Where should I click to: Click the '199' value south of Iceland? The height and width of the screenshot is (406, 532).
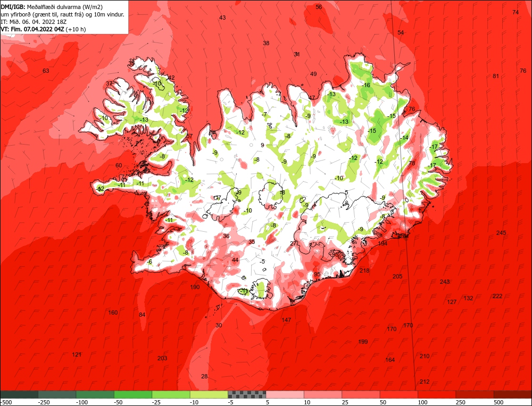pyautogui.click(x=363, y=342)
